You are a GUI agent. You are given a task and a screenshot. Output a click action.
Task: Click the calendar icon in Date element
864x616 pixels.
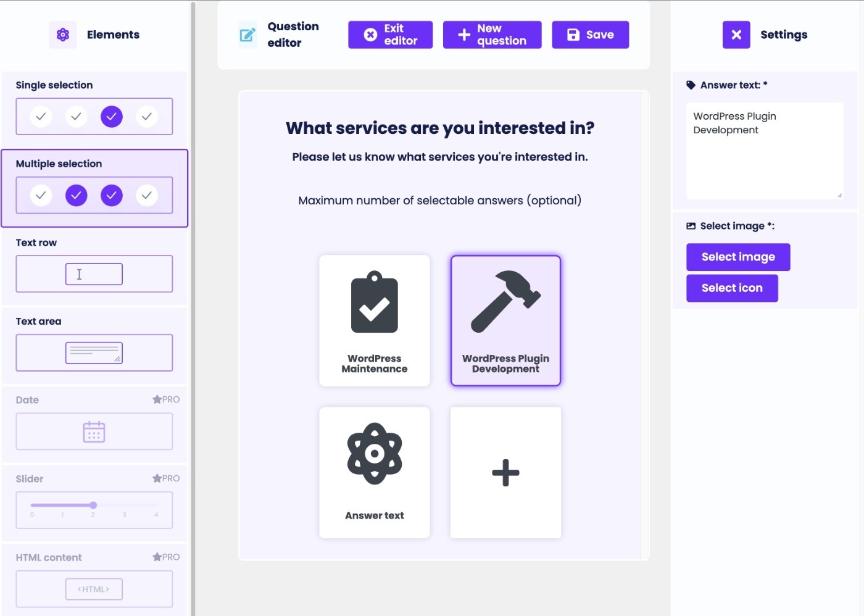94,431
